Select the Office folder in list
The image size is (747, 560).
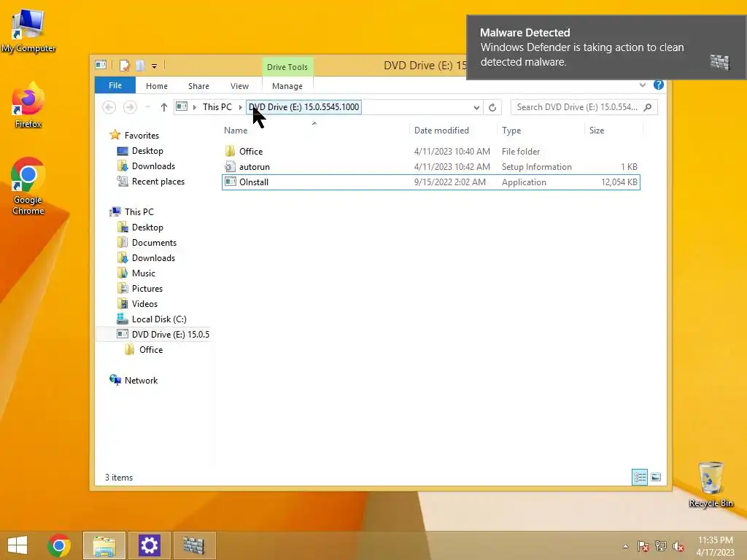point(430,152)
